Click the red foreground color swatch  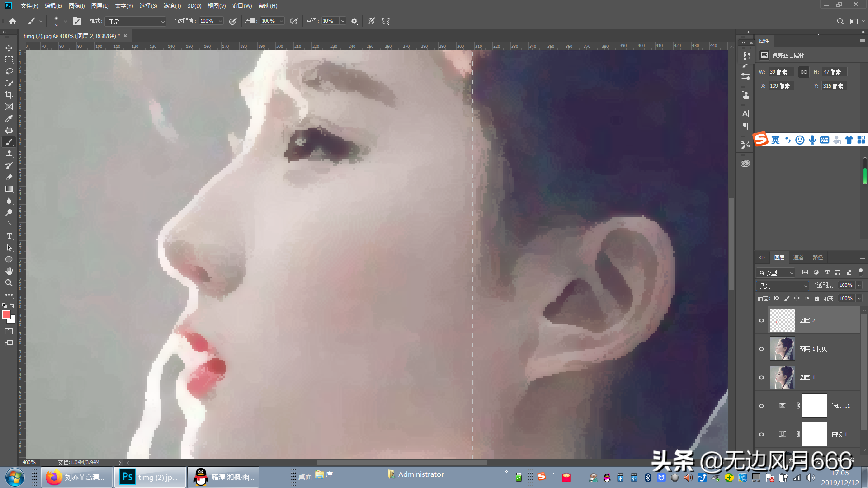pyautogui.click(x=6, y=314)
